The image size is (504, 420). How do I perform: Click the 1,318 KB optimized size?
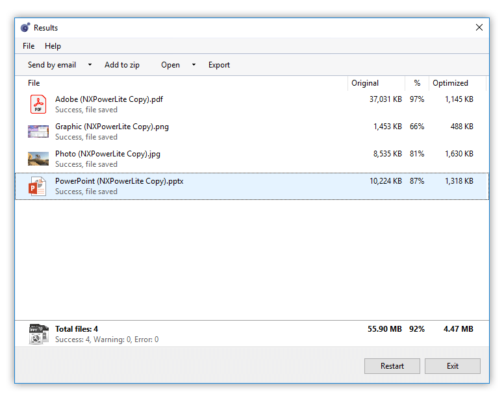pos(459,181)
